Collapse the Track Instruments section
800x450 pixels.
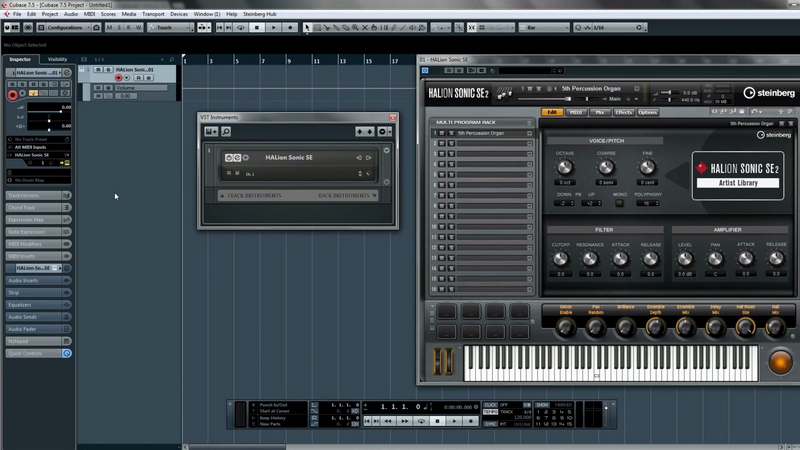click(x=222, y=195)
